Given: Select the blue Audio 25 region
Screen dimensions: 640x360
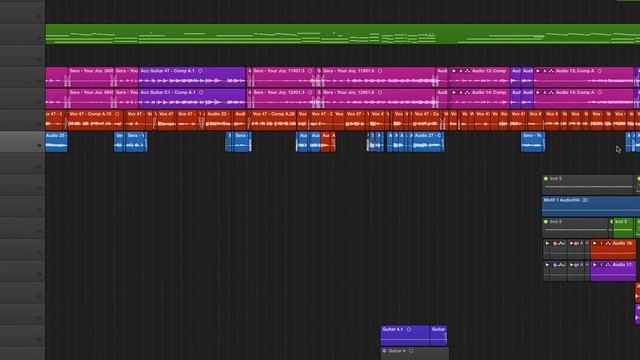Looking at the screenshot, I should 56,142.
